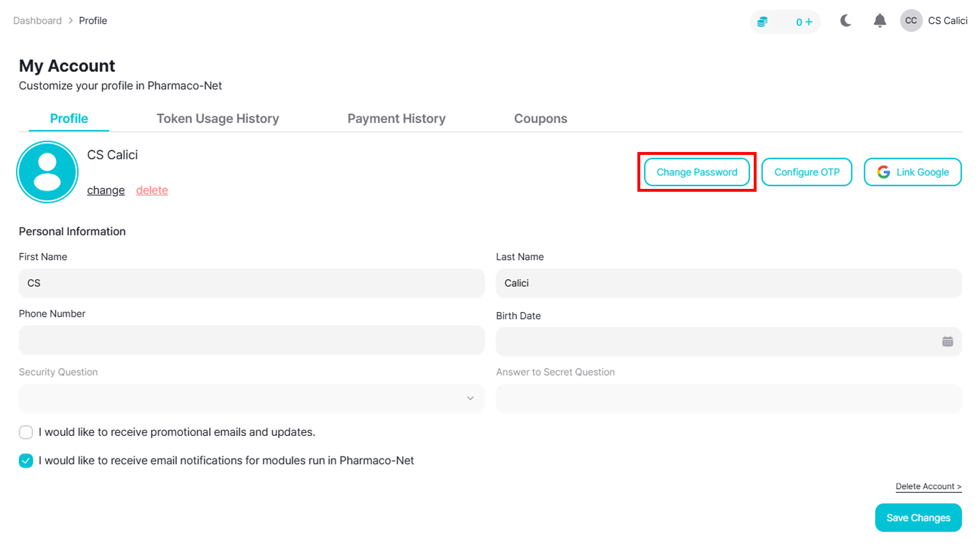Click the Google logo in Link Google

[x=883, y=172]
